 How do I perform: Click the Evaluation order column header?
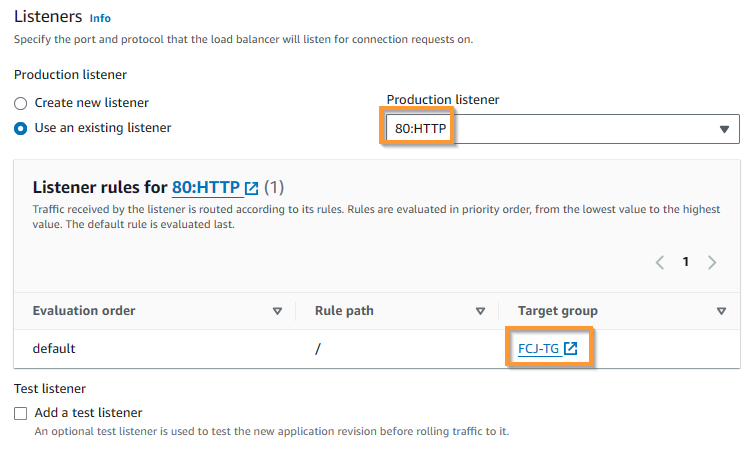[84, 311]
